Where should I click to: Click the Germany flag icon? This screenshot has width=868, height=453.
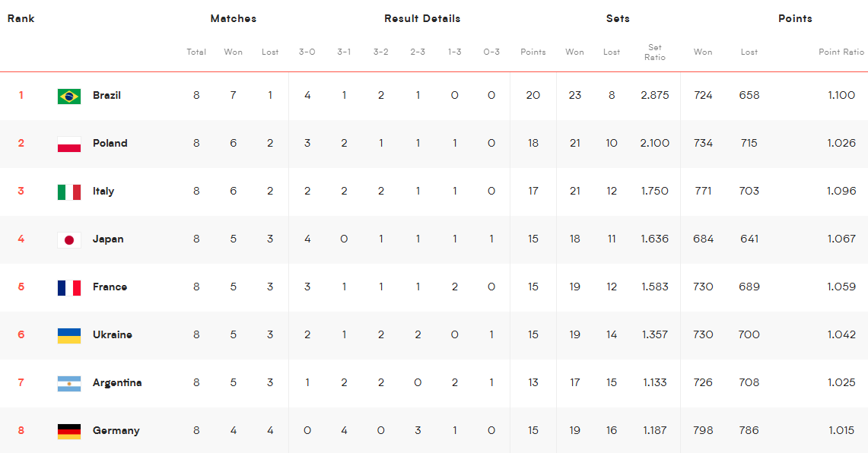(x=69, y=432)
